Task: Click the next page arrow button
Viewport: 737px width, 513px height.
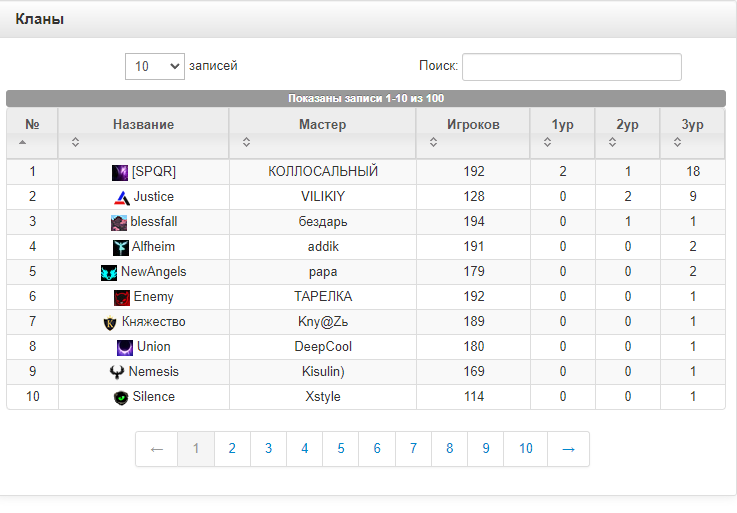Action: pyautogui.click(x=568, y=449)
